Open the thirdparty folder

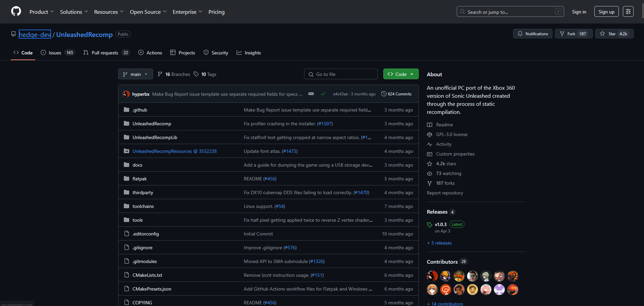coord(143,192)
